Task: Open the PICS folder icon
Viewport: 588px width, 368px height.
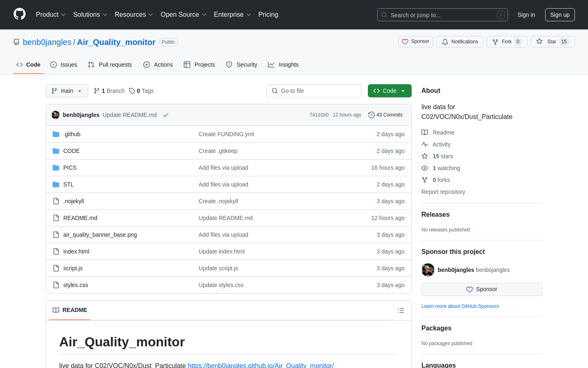Action: (56, 168)
